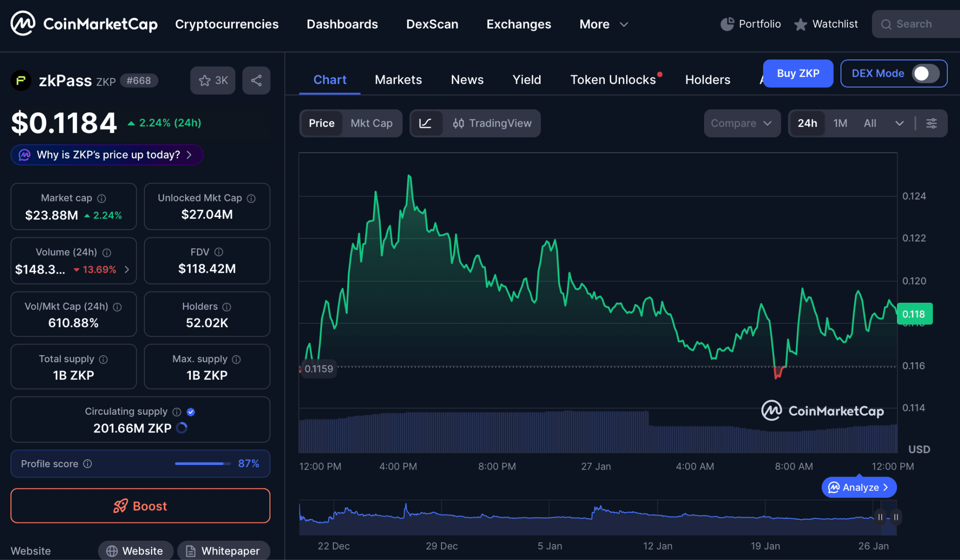
Task: Open the Token Unlocks tab
Action: tap(613, 80)
